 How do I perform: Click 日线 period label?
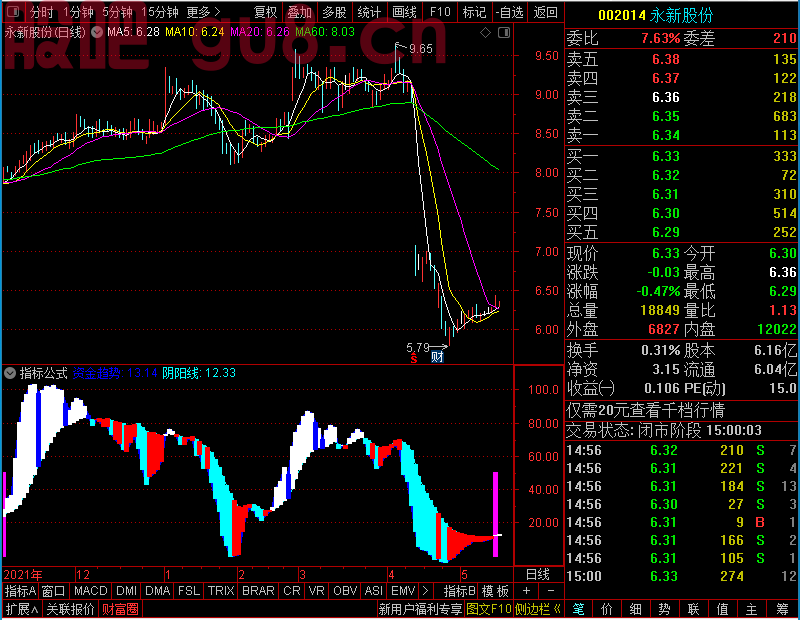(x=538, y=575)
